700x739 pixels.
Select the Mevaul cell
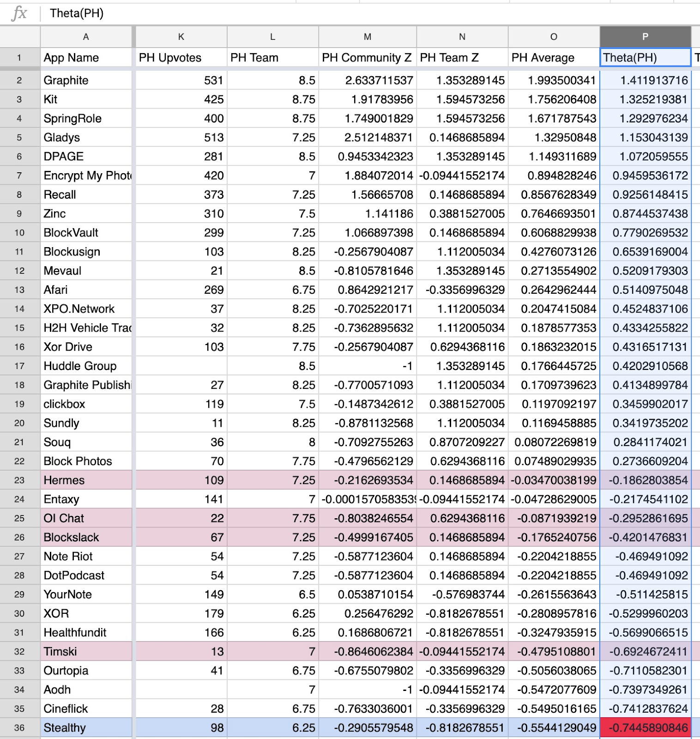tap(86, 271)
